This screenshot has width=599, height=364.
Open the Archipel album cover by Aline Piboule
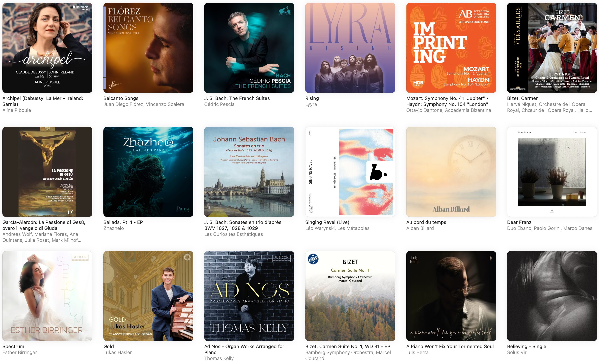47,48
